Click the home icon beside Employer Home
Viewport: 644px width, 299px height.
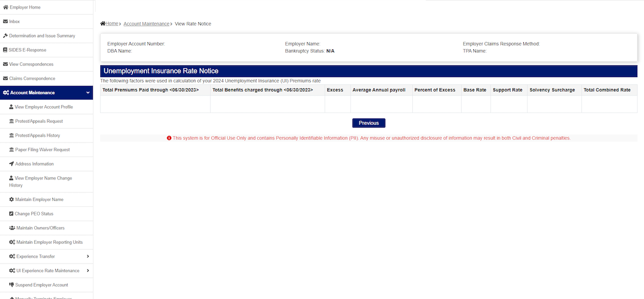point(5,8)
